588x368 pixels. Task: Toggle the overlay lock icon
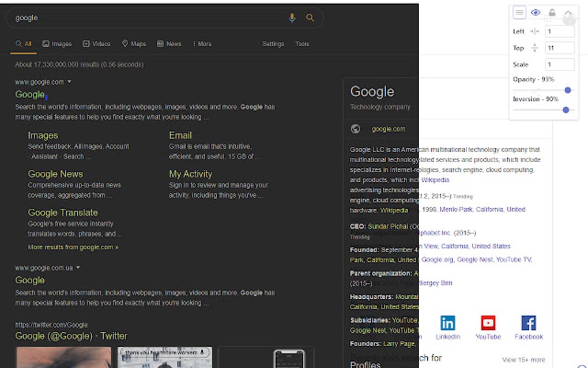click(x=552, y=13)
